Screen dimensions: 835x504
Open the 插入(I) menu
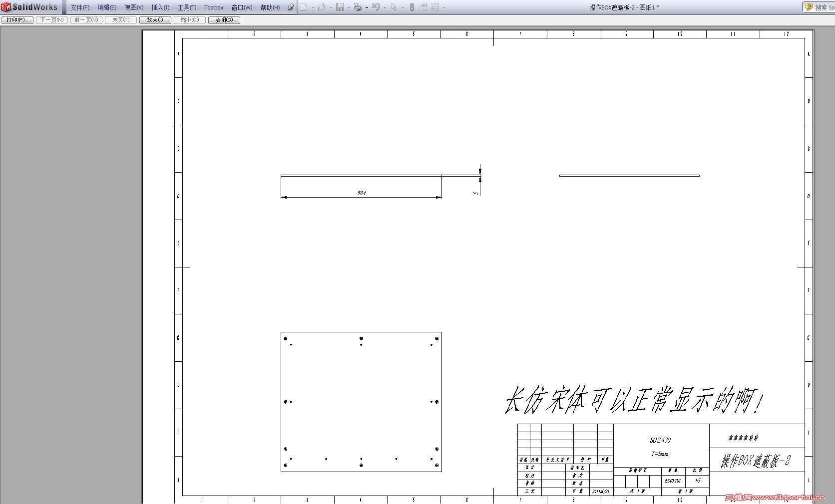(160, 7)
